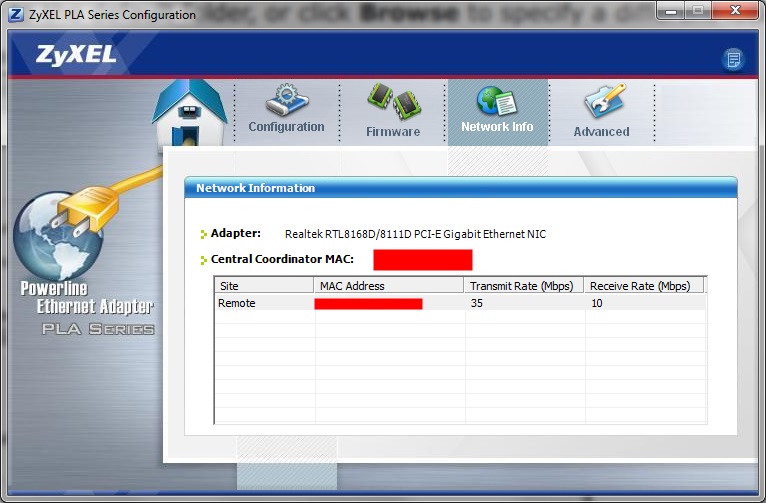The height and width of the screenshot is (503, 766).
Task: Minimize the ZyXEL configuration window
Action: pos(671,11)
